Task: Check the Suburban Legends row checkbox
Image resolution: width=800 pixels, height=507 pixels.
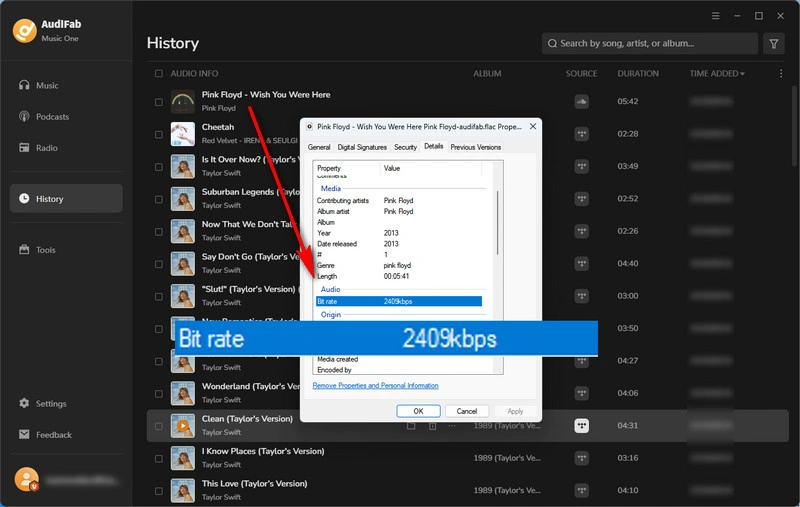Action: click(159, 199)
